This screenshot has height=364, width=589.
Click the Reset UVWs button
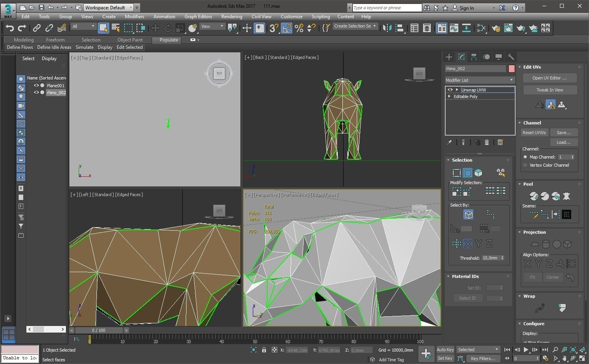coord(534,133)
